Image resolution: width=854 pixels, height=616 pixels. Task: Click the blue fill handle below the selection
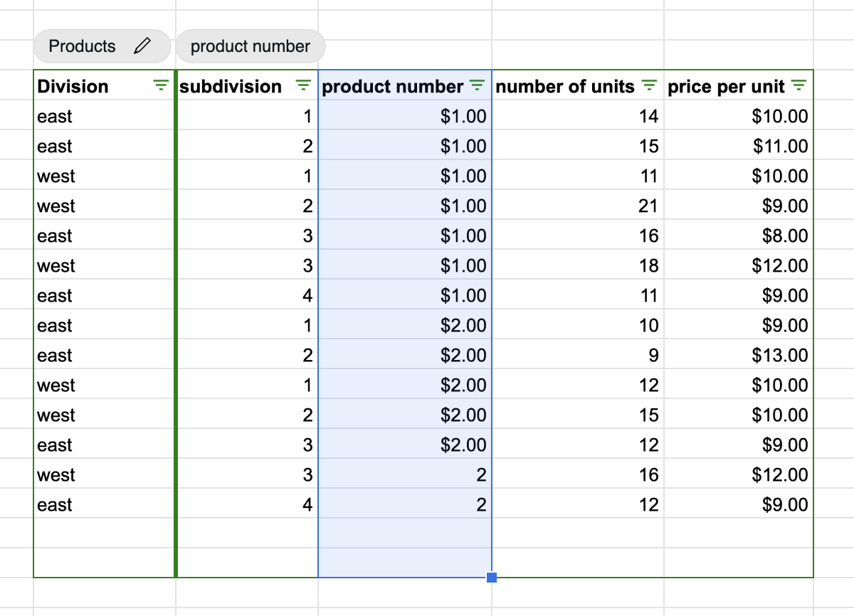coord(492,578)
